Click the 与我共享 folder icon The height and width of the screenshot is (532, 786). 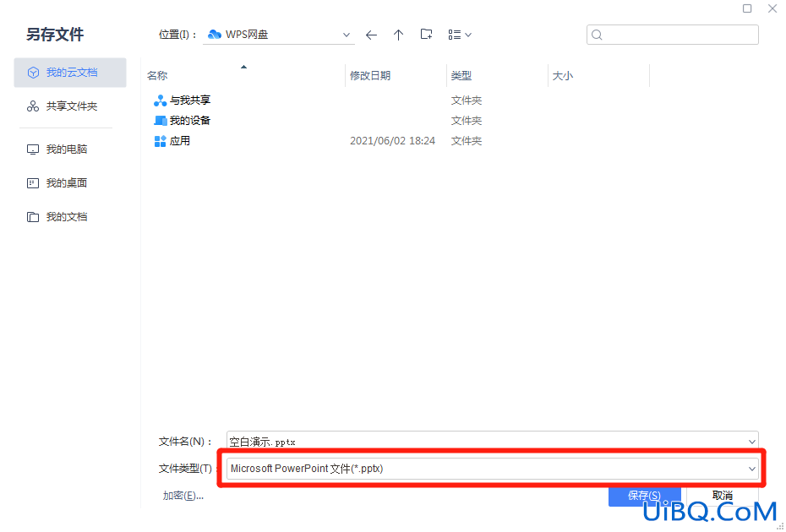click(161, 100)
